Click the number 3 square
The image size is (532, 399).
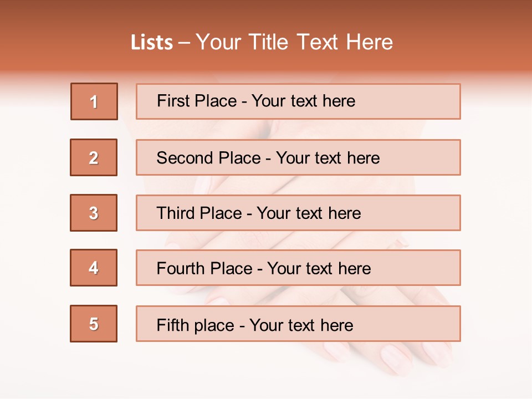click(94, 213)
